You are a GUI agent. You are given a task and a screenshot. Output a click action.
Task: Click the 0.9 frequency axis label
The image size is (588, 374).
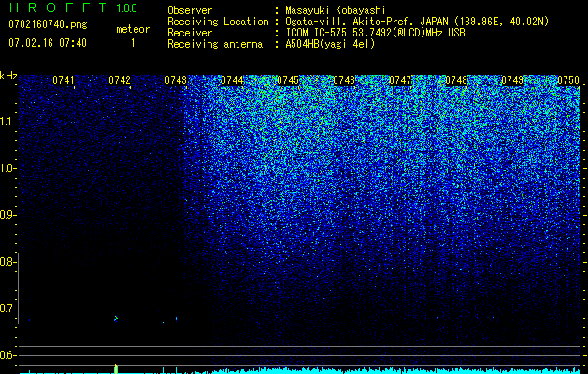point(7,215)
